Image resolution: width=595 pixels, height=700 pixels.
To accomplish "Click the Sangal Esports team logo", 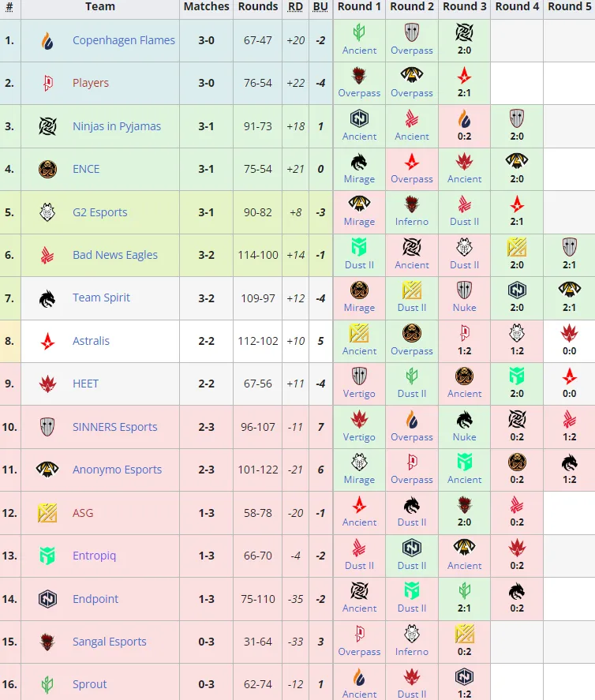I will [x=47, y=642].
